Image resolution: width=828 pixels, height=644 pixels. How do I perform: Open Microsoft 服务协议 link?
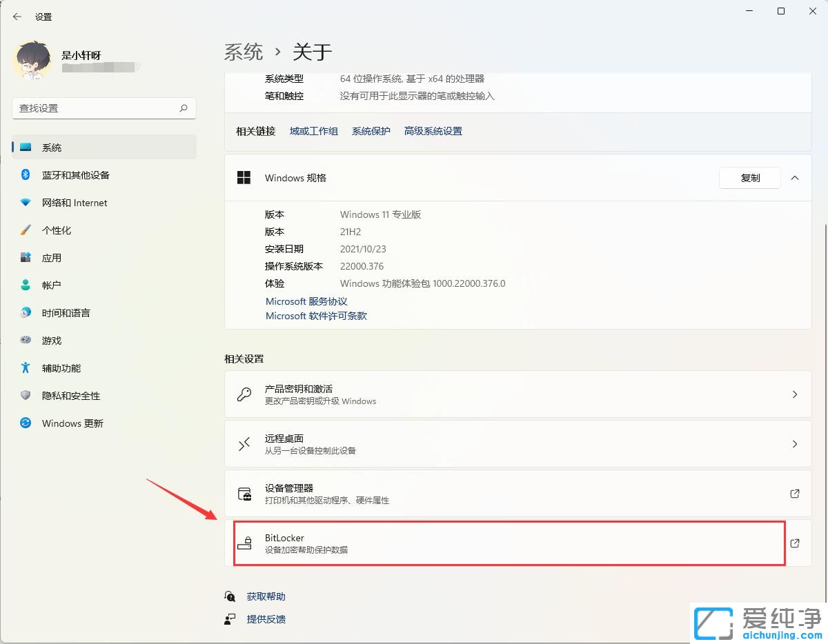[x=306, y=301]
